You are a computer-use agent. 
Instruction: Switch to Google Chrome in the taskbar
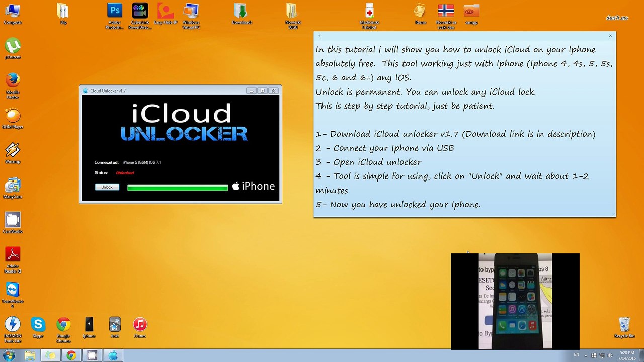coord(71,356)
